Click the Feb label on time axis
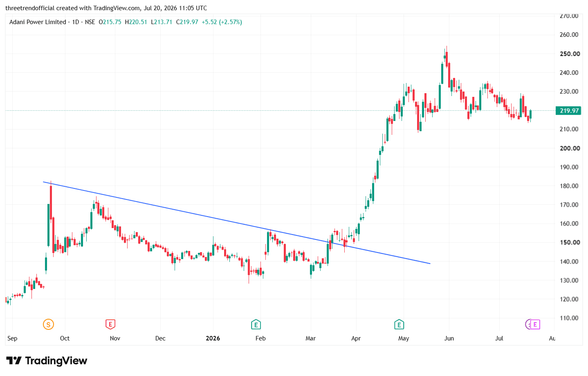Screen dimensions: 588x376 pos(260,338)
